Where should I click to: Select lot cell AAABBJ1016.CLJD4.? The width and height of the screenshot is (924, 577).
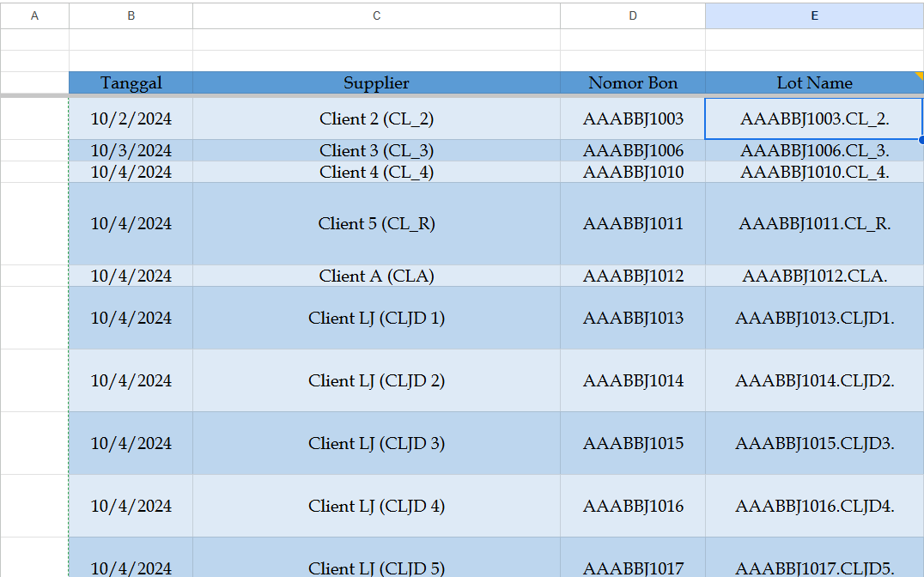[814, 506]
